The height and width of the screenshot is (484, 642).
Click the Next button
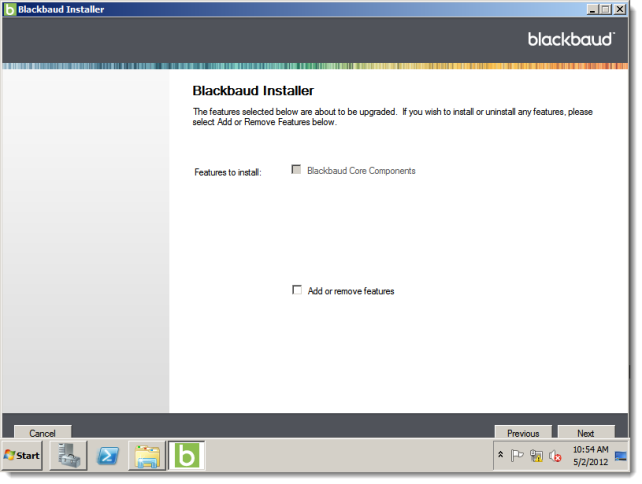tap(586, 432)
